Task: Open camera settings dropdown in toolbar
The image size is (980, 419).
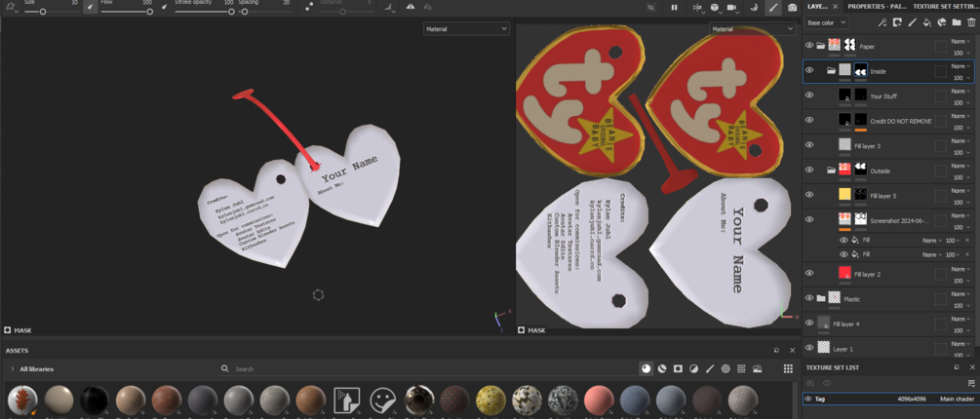Action: tap(732, 7)
